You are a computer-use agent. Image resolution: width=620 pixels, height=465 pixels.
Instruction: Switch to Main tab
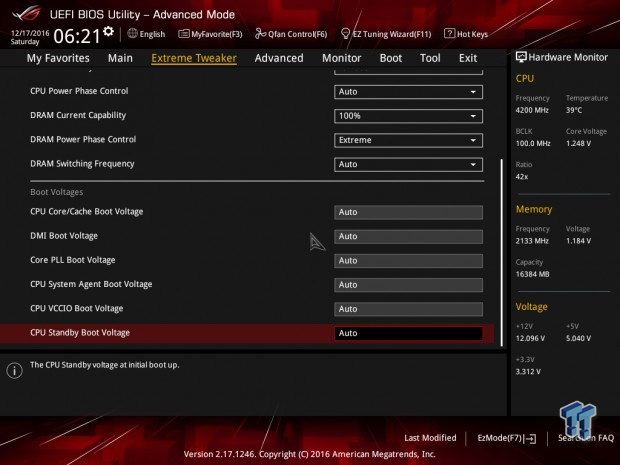click(x=120, y=58)
